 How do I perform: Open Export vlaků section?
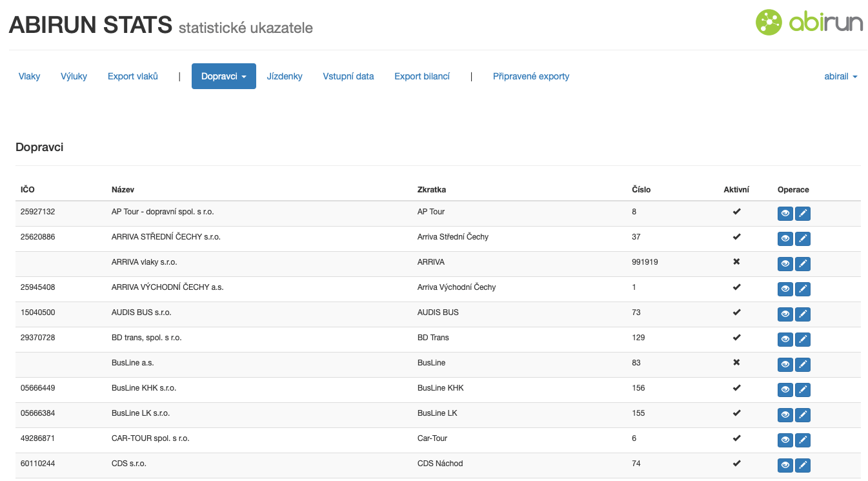tap(133, 76)
